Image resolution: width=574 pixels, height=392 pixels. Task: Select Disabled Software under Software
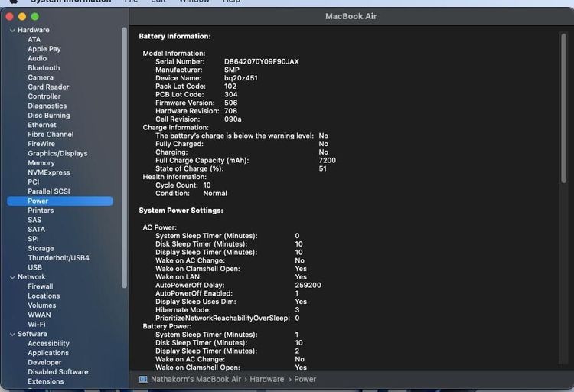click(x=57, y=372)
